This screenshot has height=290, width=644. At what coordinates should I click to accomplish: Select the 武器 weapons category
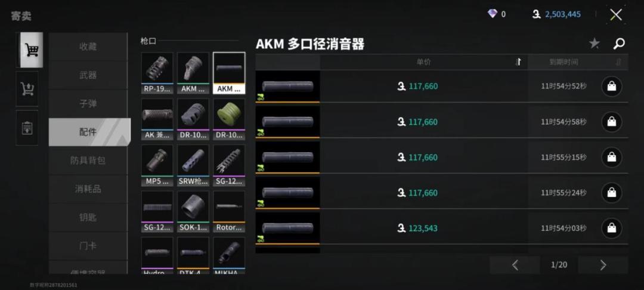(x=88, y=75)
